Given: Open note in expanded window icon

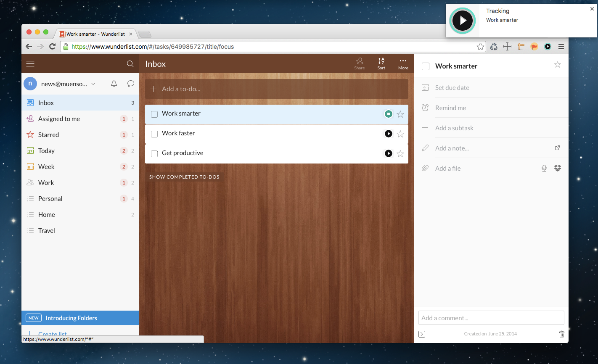Looking at the screenshot, I should pos(558,148).
